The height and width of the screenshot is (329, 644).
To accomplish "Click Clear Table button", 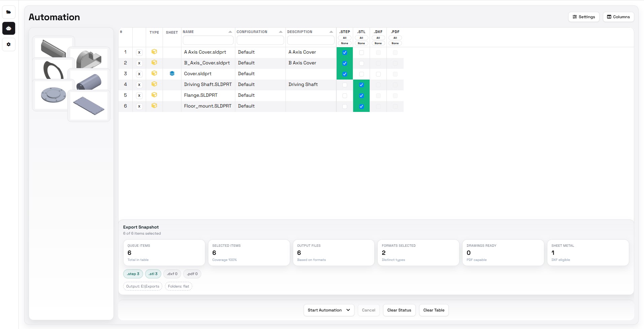I will pos(434,310).
